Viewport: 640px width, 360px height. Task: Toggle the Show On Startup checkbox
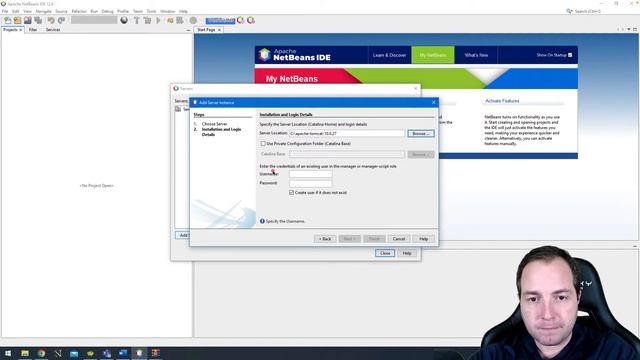(570, 55)
